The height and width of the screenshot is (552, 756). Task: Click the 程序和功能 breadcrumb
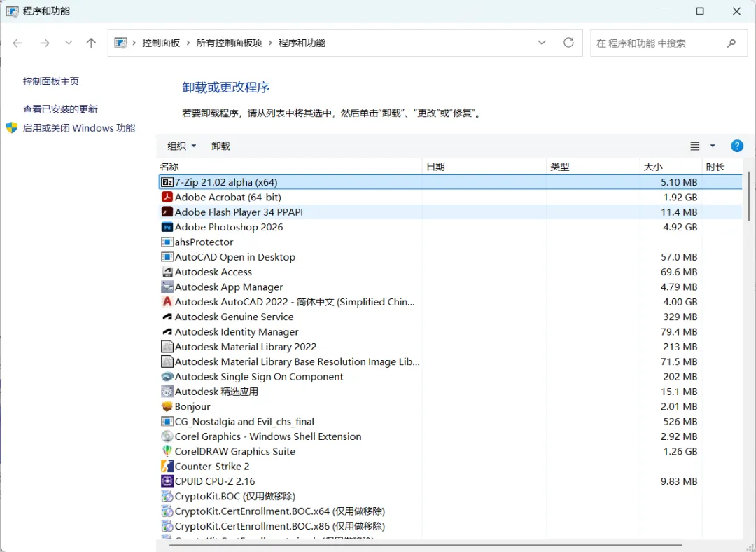coord(302,43)
